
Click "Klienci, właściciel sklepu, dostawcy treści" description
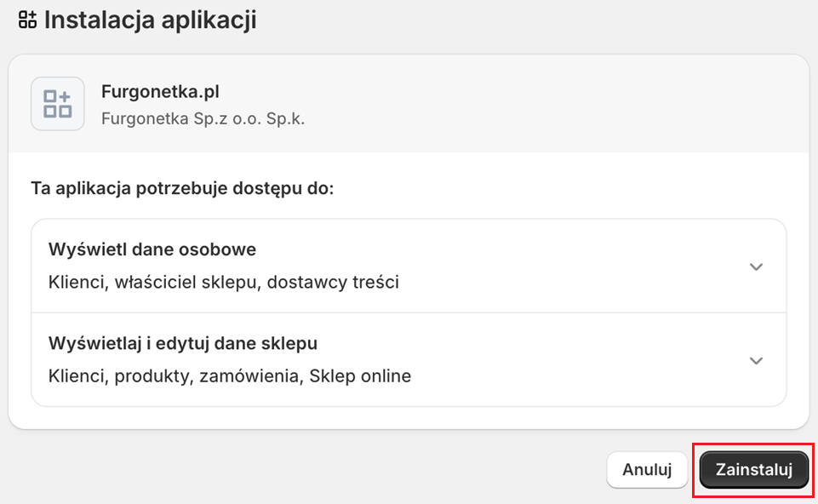pyautogui.click(x=224, y=282)
